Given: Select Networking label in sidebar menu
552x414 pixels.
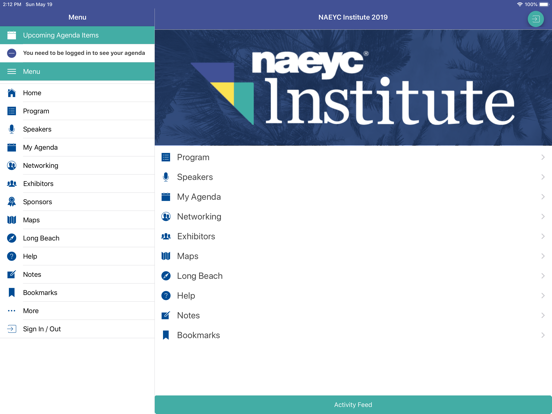Looking at the screenshot, I should click(40, 165).
